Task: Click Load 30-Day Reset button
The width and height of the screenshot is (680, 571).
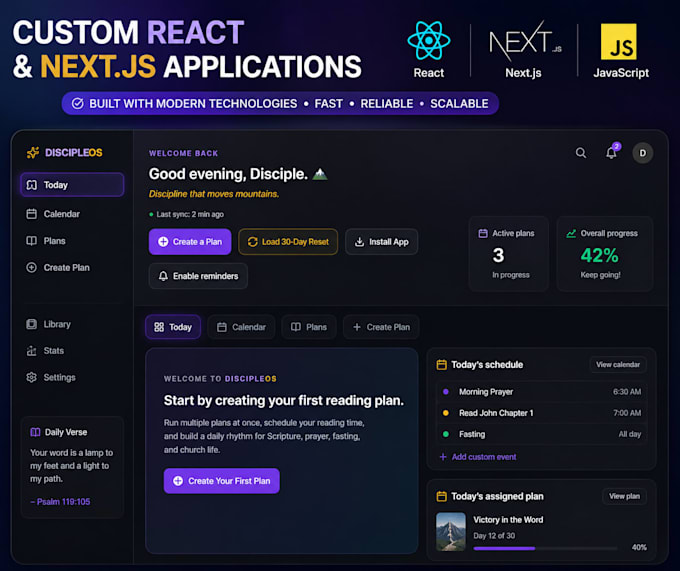Action: [x=288, y=241]
